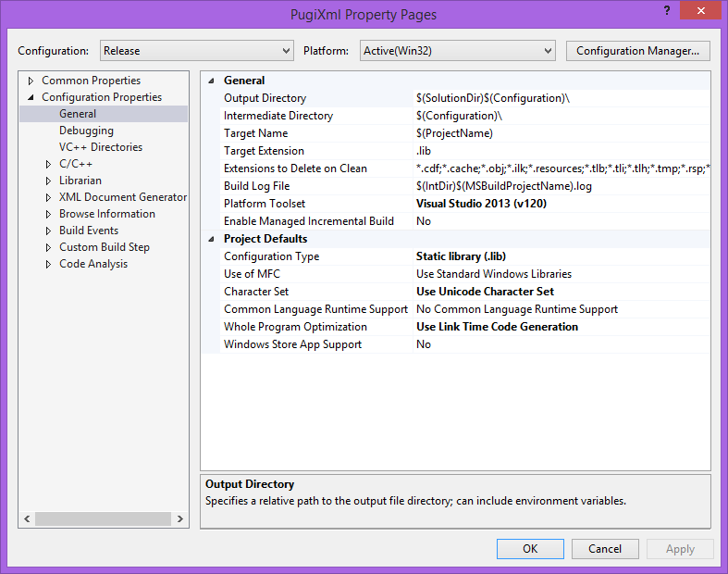Select the Static library (.lib) value

coord(561,256)
